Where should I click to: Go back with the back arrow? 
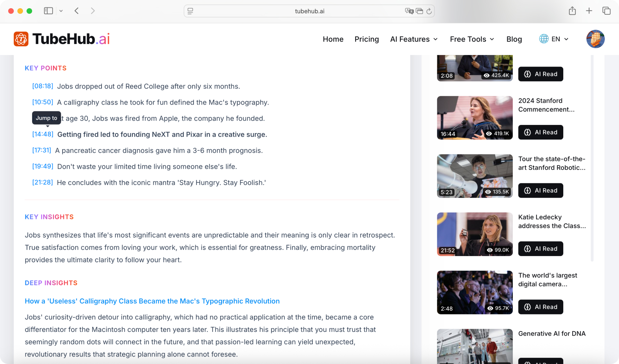pos(77,11)
